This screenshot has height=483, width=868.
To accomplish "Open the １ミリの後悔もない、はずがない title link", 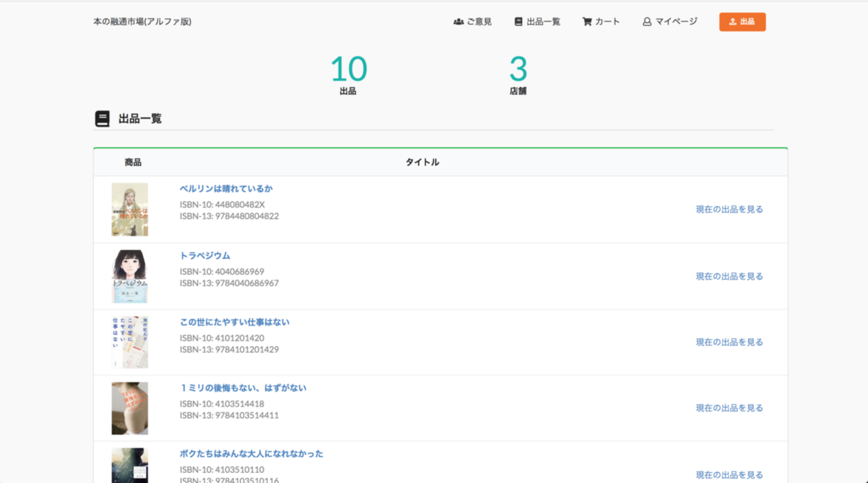I will 243,388.
